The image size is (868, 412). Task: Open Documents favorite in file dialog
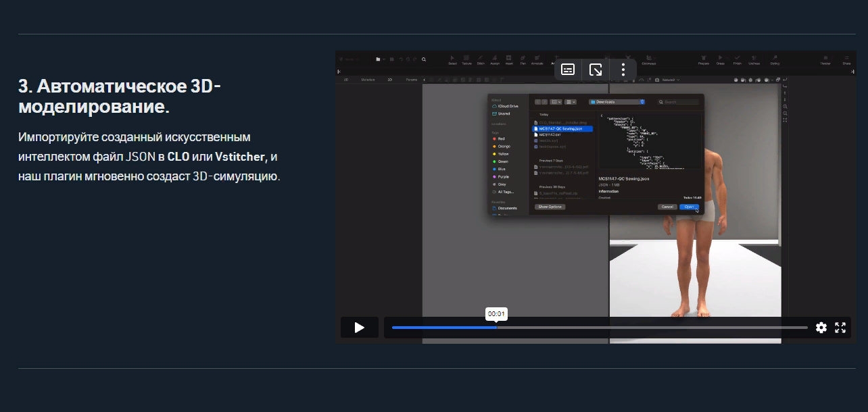(504, 208)
